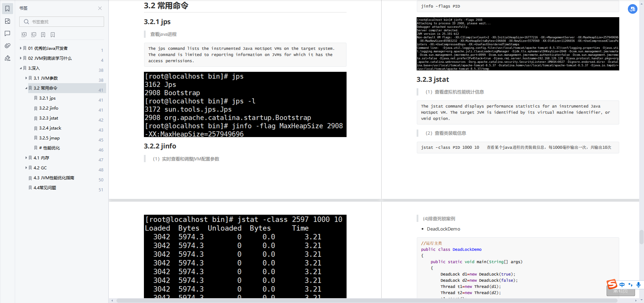Click page number 51 beside 4.4常见问题
This screenshot has width=644, height=303.
[x=101, y=190]
